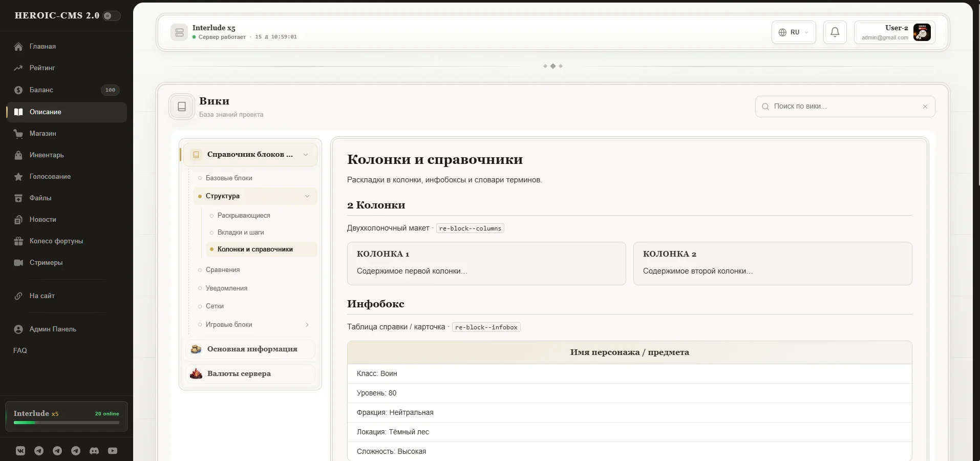Collapse the Структура tree chevron
The image size is (980, 461).
(307, 196)
